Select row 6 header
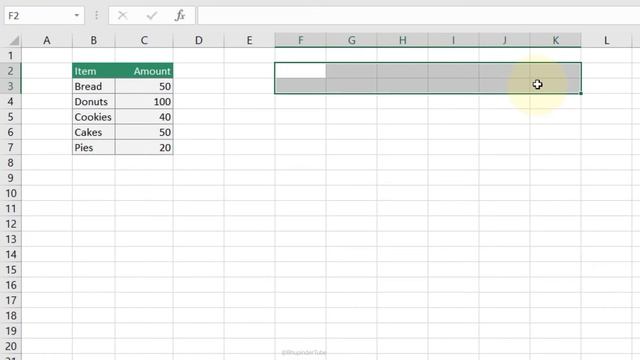The image size is (640, 360). 11,132
